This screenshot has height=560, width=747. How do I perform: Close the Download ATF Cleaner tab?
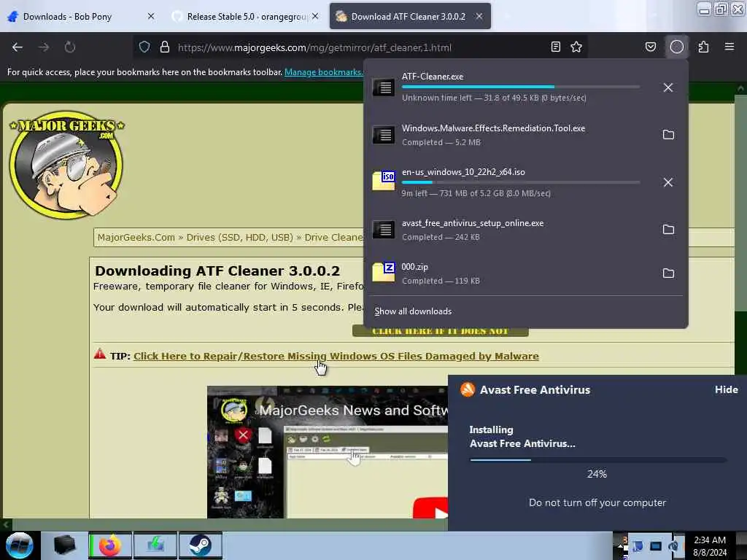click(479, 16)
